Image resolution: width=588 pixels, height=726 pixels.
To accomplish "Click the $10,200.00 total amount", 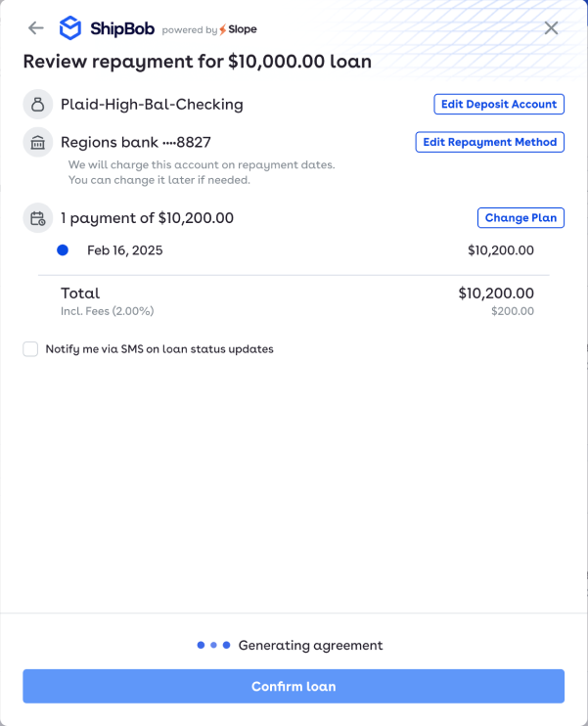I will click(496, 293).
